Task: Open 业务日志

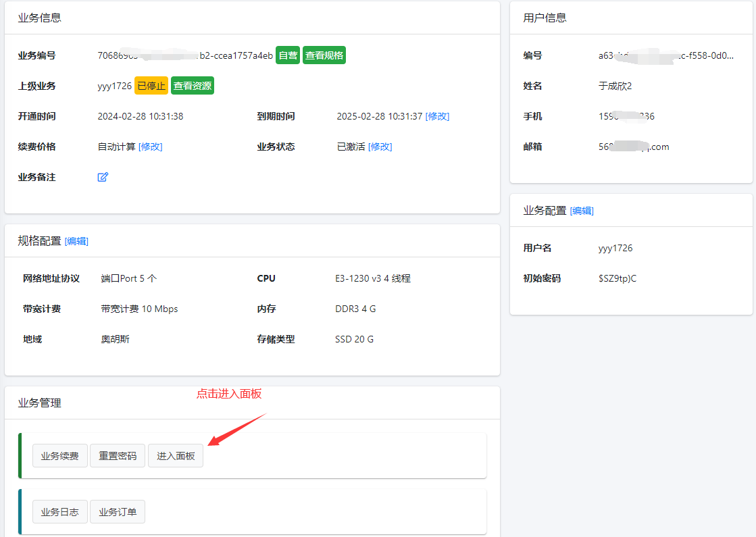Action: tap(60, 512)
